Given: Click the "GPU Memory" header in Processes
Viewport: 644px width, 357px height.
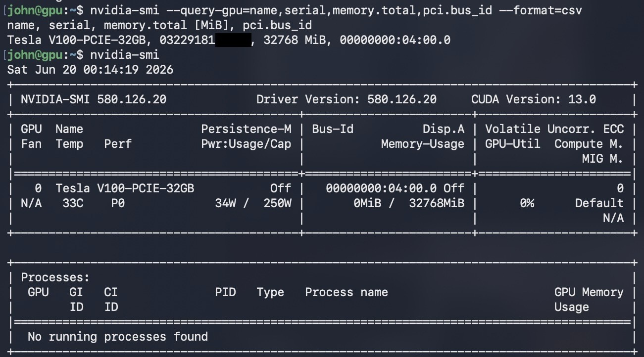Looking at the screenshot, I should point(589,292).
